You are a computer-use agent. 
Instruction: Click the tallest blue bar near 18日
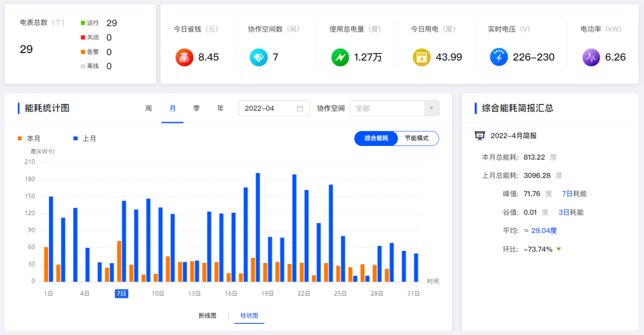click(x=258, y=227)
